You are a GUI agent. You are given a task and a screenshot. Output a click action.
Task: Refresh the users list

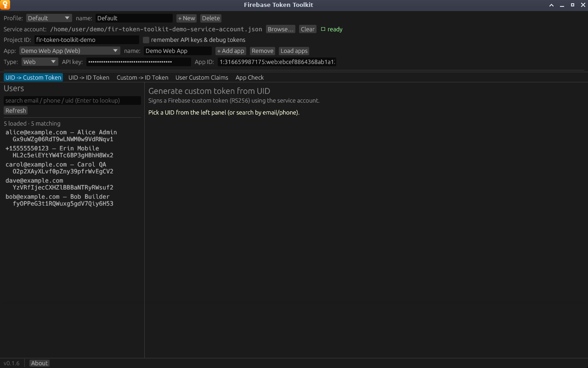coord(16,111)
